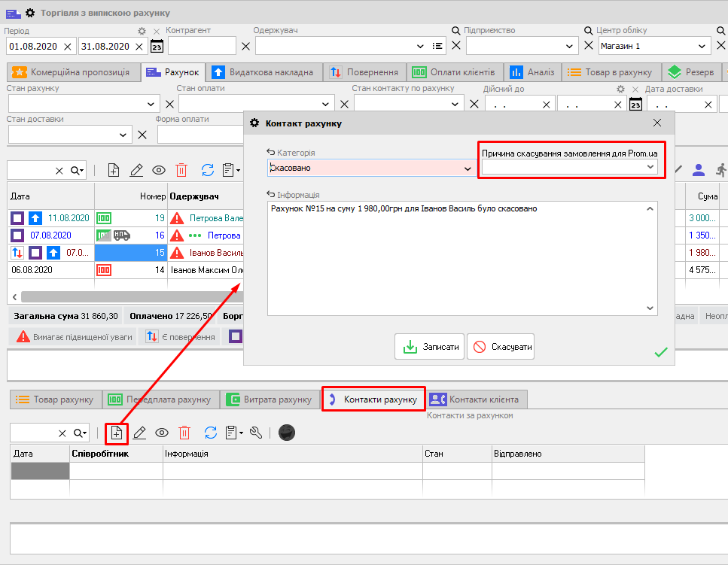This screenshot has height=565, width=728.
Task: Open the 'Контакти клієнта' tab
Action: pyautogui.click(x=477, y=399)
